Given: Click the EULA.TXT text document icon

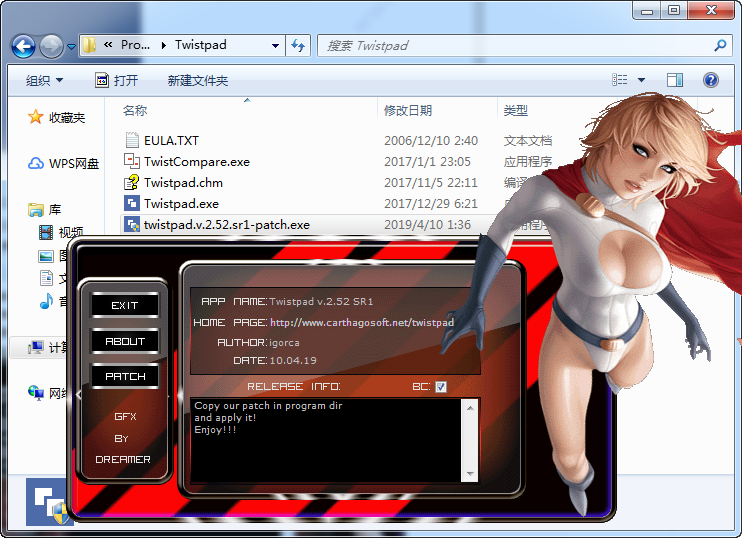Looking at the screenshot, I should coord(132,140).
